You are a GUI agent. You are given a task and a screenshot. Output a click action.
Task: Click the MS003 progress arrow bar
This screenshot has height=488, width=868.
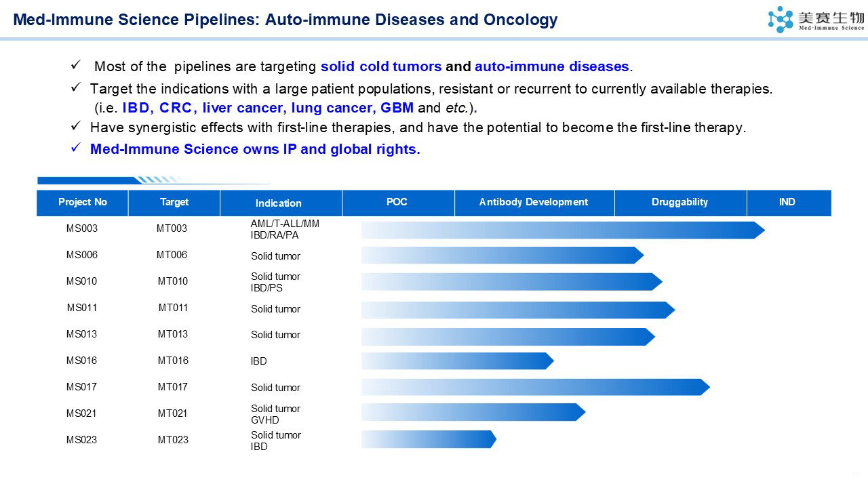click(x=563, y=230)
